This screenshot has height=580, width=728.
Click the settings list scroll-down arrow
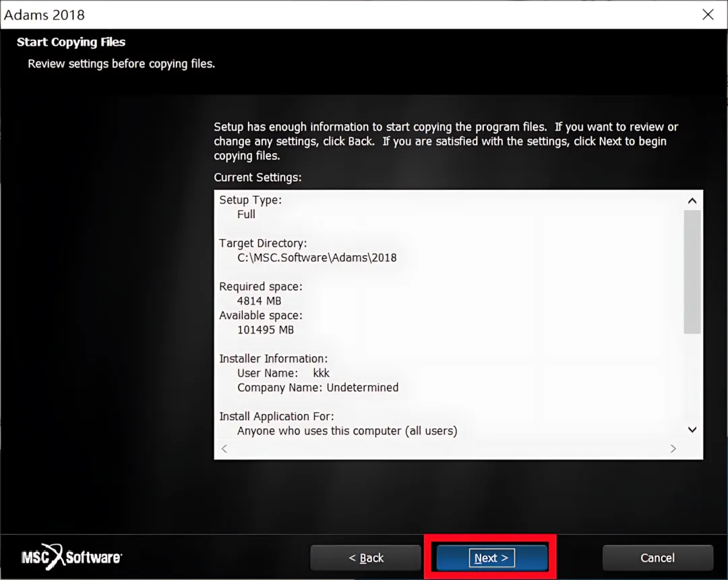tap(692, 430)
